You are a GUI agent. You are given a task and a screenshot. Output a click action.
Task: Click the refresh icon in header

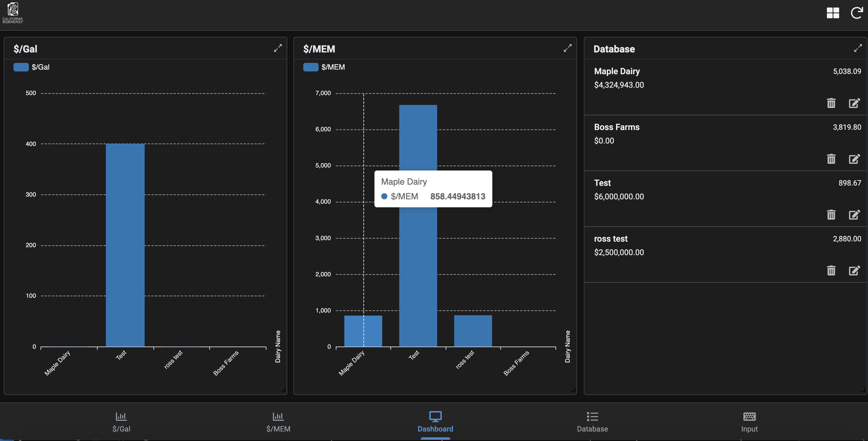[x=856, y=13]
